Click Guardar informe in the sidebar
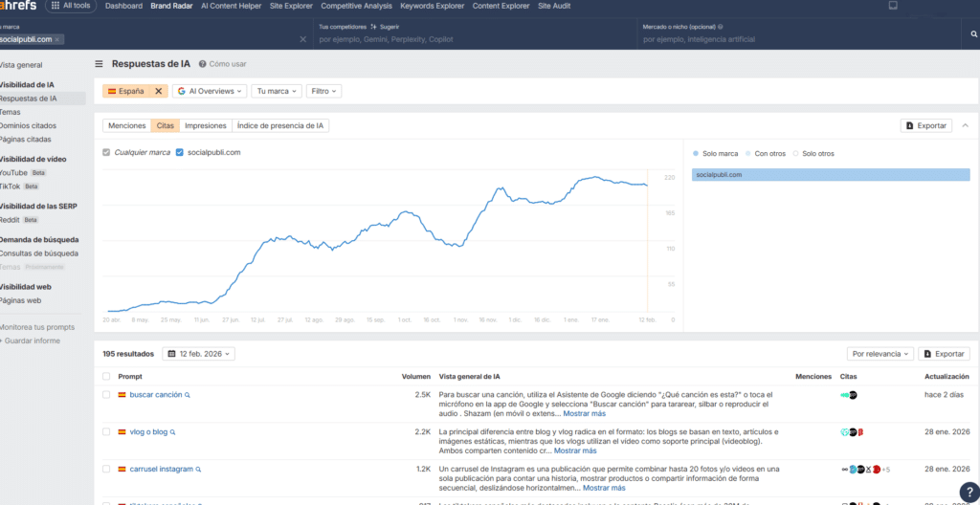 32,340
